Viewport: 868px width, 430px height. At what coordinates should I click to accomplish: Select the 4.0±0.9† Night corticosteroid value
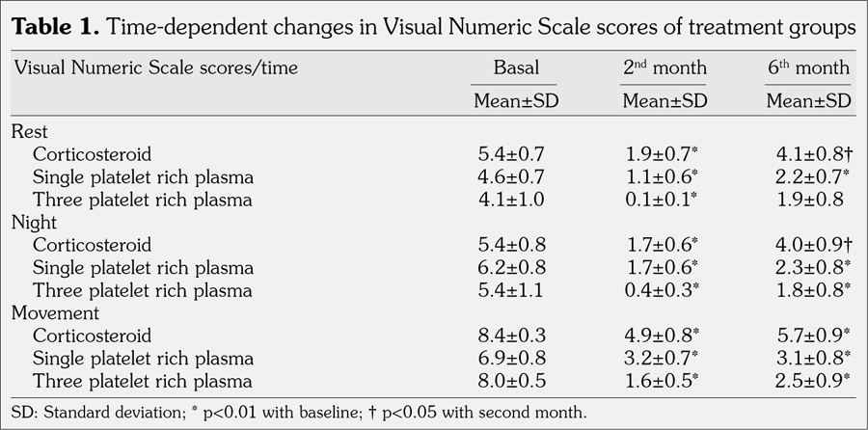click(x=813, y=245)
